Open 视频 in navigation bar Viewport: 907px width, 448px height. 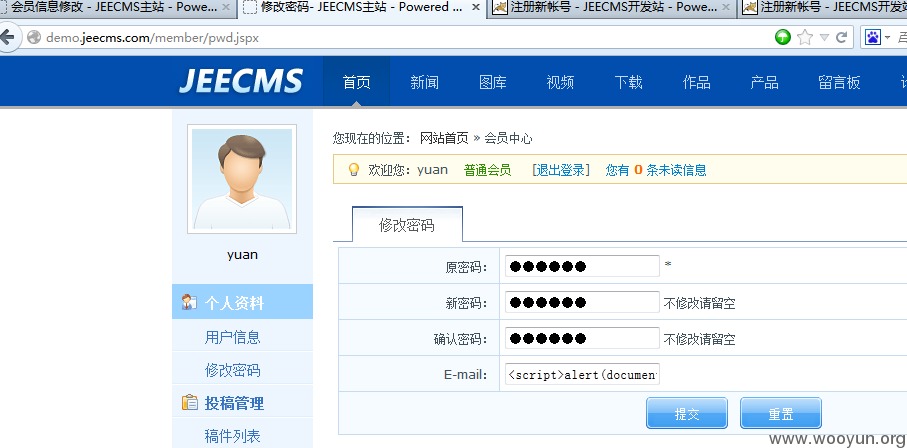click(x=561, y=82)
